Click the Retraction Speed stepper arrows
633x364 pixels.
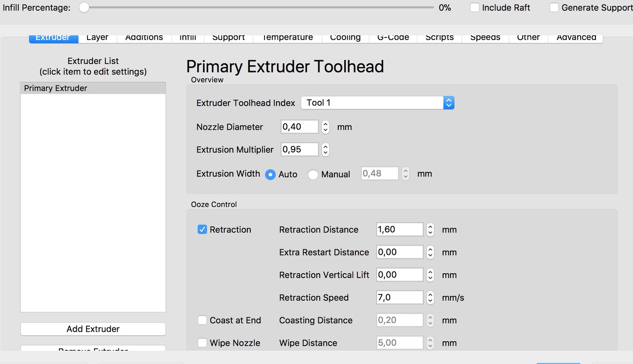430,298
